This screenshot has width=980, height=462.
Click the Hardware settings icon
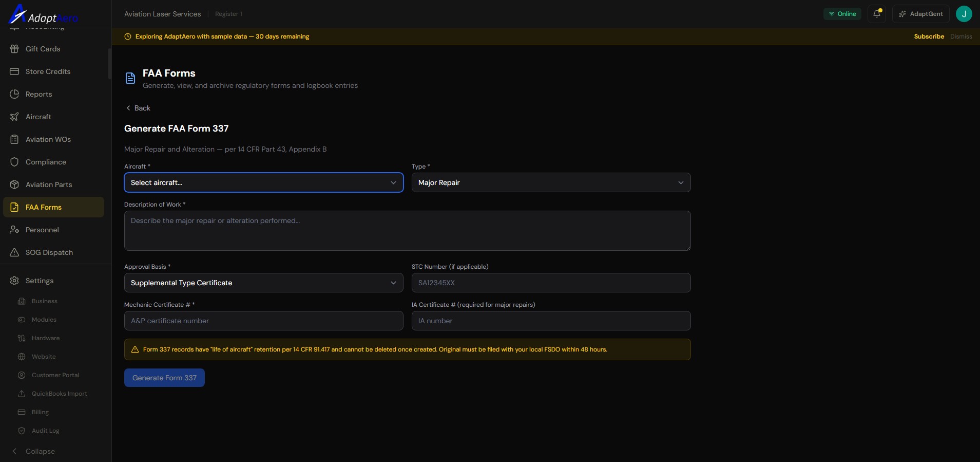pos(22,338)
